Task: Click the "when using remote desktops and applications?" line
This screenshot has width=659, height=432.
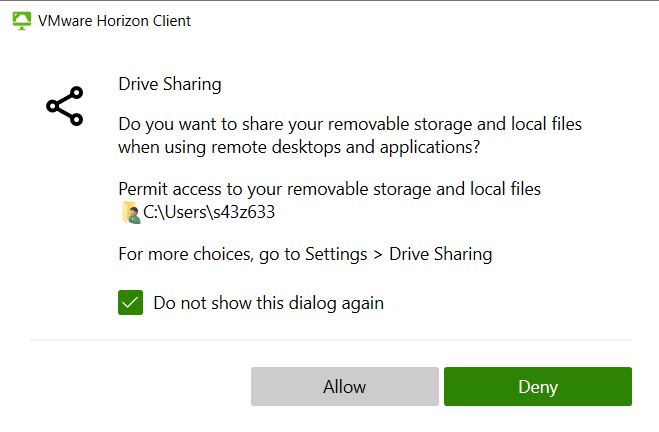Action: click(x=298, y=147)
